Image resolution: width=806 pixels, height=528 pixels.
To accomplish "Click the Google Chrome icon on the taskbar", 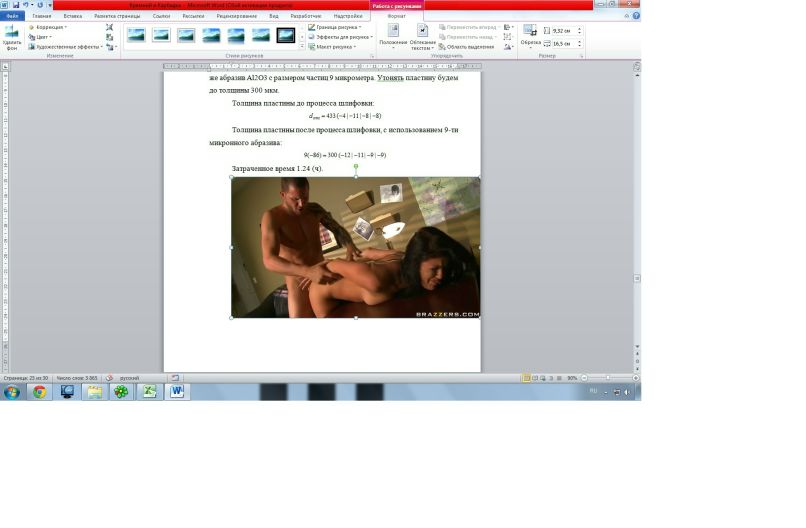I will pos(39,392).
